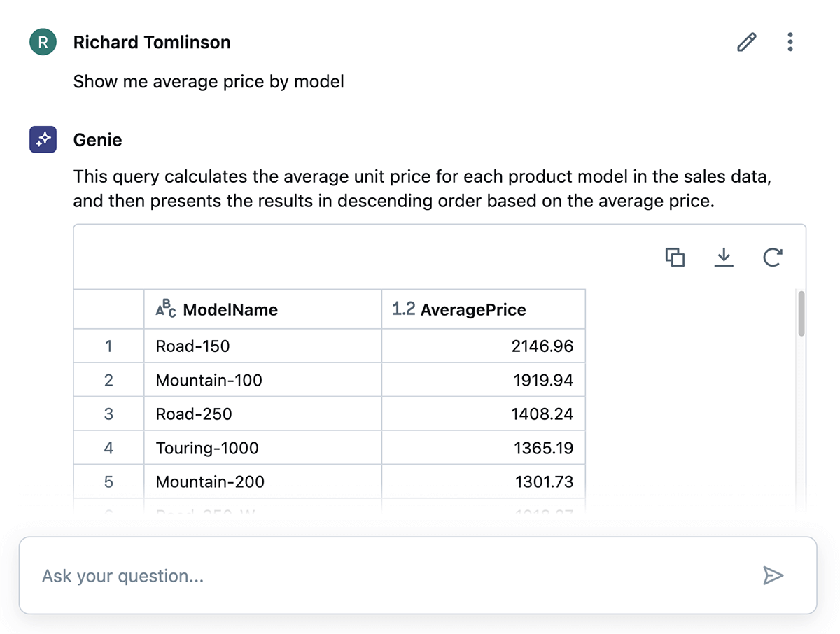Refresh the query results
840x634 pixels.
pos(772,258)
